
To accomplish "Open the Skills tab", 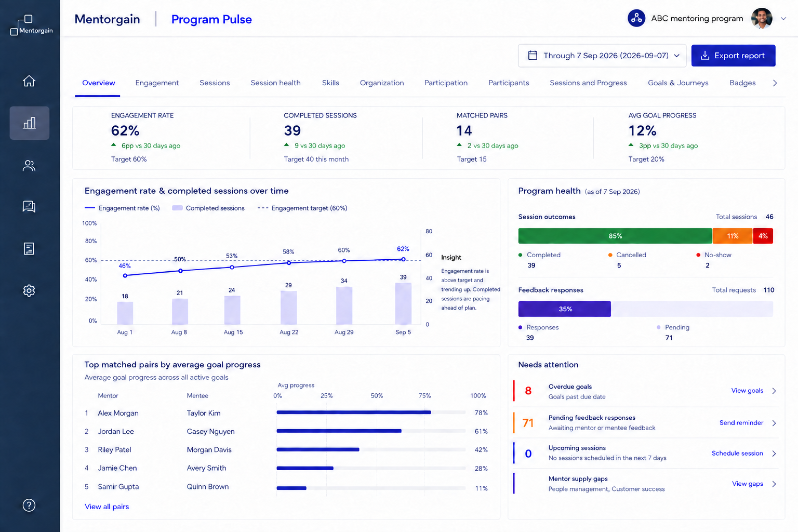I will tap(330, 83).
